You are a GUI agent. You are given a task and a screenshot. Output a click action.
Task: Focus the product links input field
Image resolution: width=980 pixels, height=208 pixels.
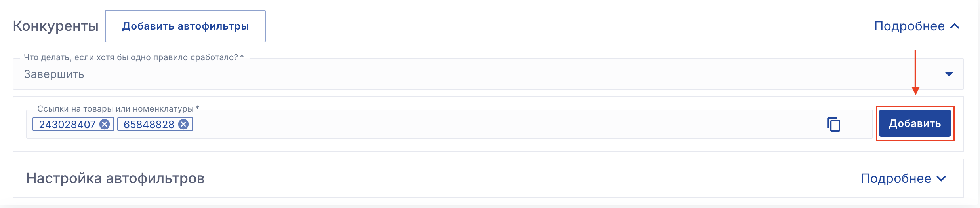click(475, 125)
